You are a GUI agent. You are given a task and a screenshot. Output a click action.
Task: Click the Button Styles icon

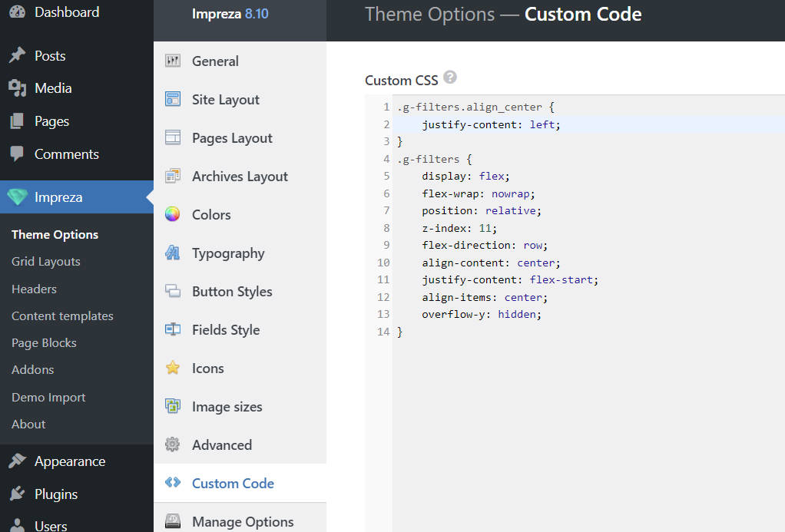pyautogui.click(x=173, y=291)
